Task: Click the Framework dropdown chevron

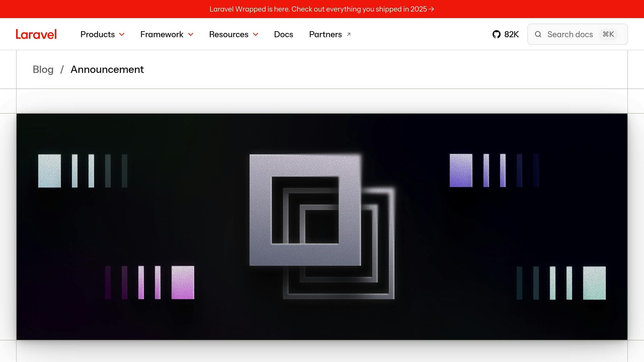Action: [x=191, y=35]
